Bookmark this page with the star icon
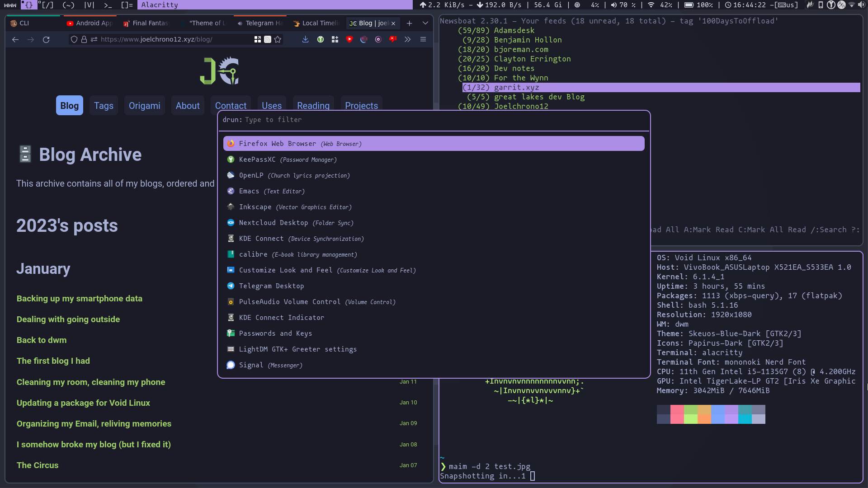Screen dimensions: 868x488 click(x=278, y=40)
